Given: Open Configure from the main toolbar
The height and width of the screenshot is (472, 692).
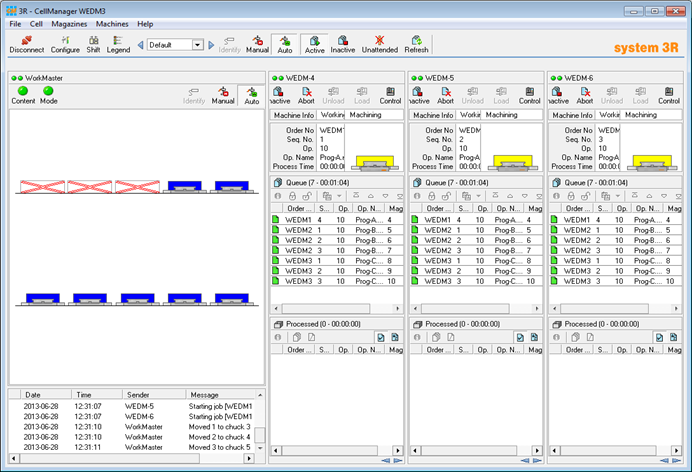Looking at the screenshot, I should point(65,45).
